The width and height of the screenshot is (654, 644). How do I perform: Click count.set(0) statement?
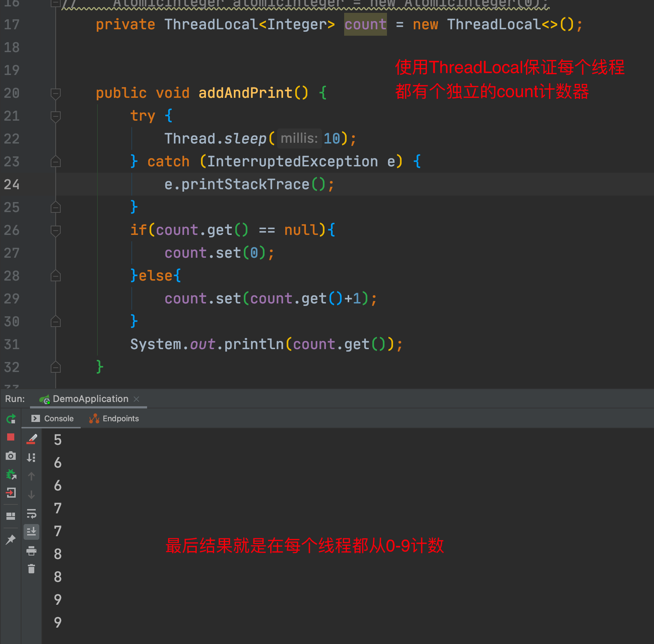point(219,253)
